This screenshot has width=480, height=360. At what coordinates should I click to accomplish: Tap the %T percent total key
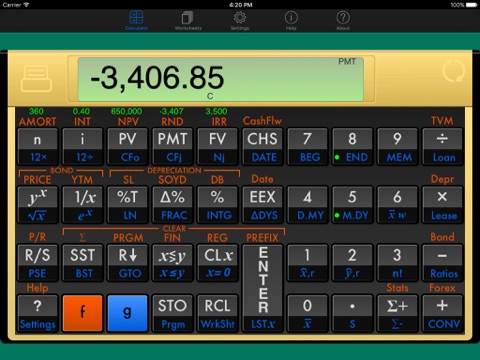coord(128,204)
